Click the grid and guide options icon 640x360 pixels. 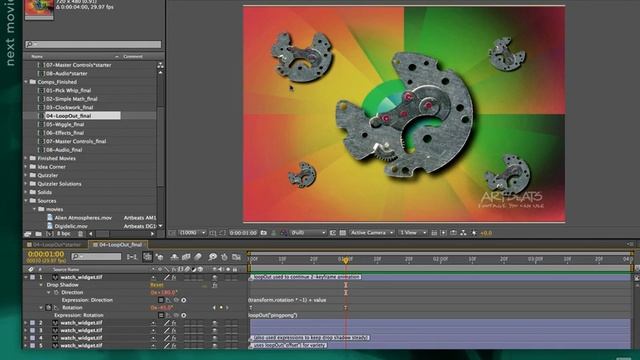tap(213, 233)
